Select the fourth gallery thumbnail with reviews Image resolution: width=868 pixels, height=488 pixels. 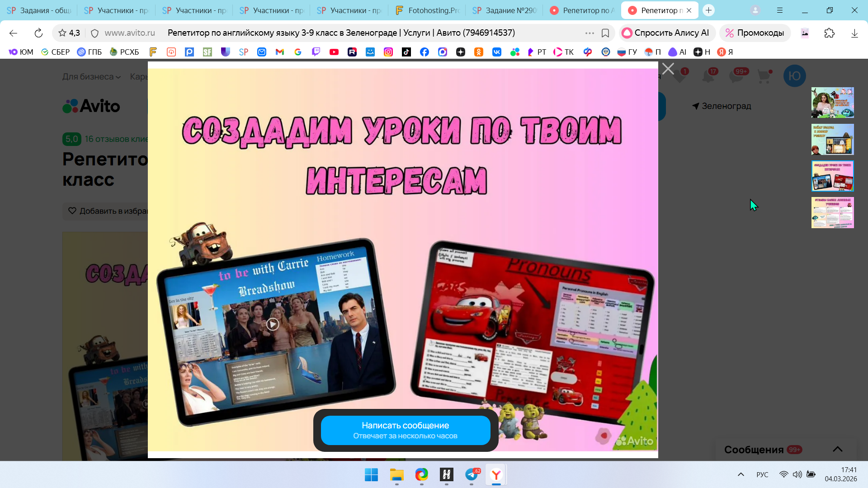click(x=832, y=212)
